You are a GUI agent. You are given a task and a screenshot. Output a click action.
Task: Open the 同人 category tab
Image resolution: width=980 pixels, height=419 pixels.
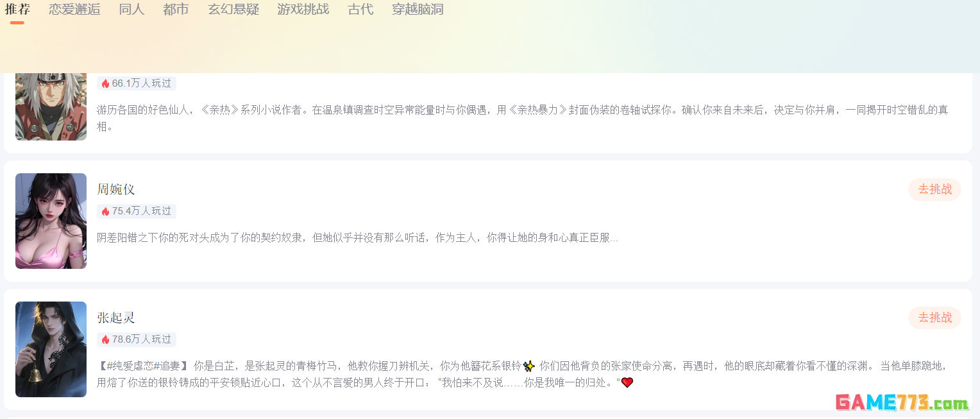(131, 10)
